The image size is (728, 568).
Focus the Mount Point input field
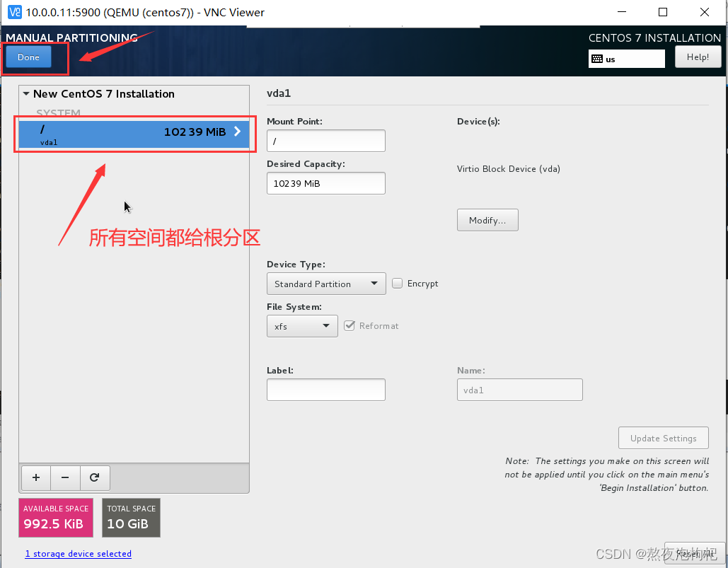point(326,141)
